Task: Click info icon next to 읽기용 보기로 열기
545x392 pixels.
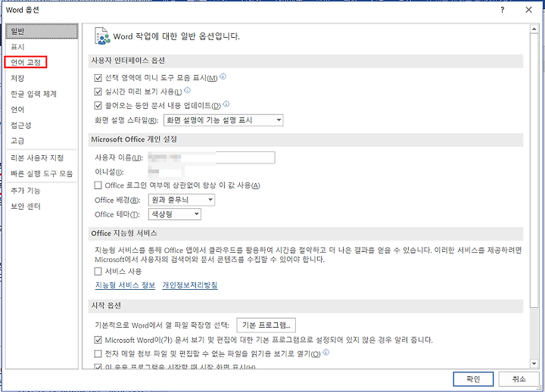Action: click(325, 353)
